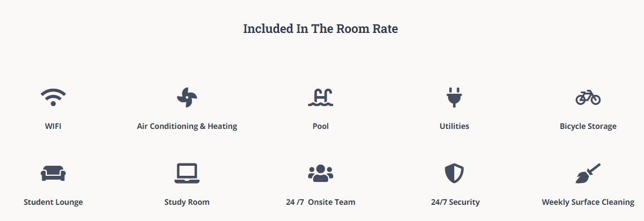The width and height of the screenshot is (644, 221).
Task: Select the Study Room label
Action: pyautogui.click(x=187, y=203)
